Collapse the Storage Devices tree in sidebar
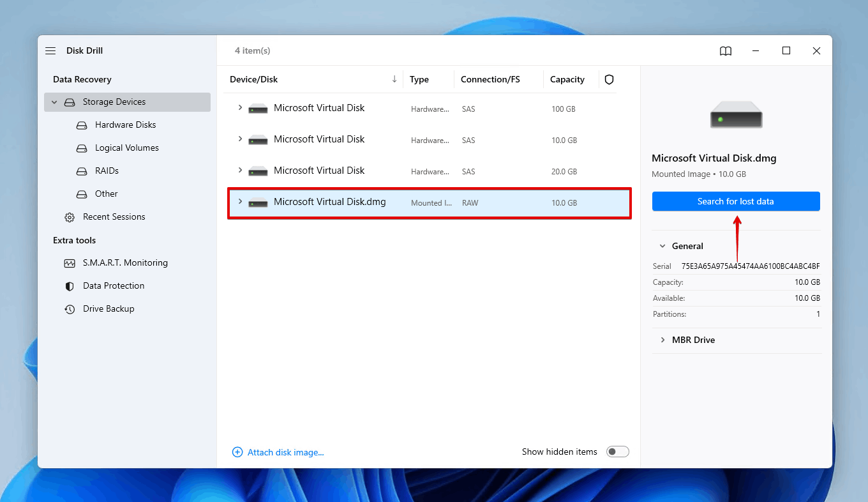Image resolution: width=868 pixels, height=502 pixels. point(54,102)
